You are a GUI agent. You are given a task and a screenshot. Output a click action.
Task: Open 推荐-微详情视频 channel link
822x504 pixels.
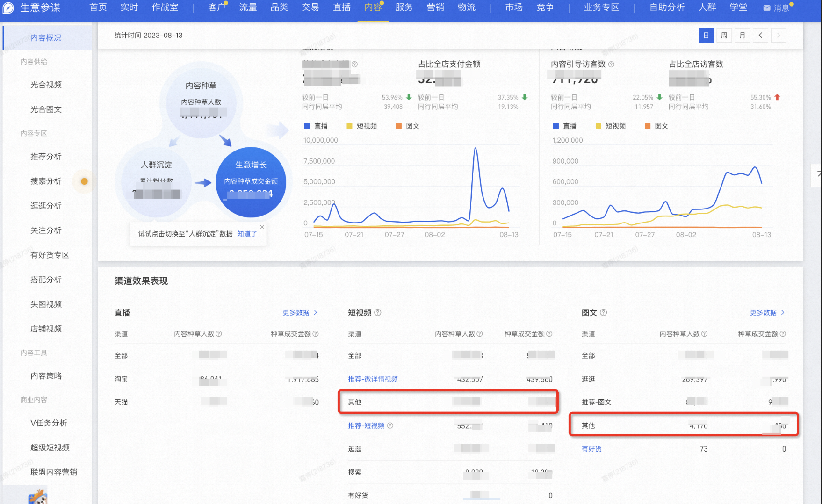(x=373, y=379)
